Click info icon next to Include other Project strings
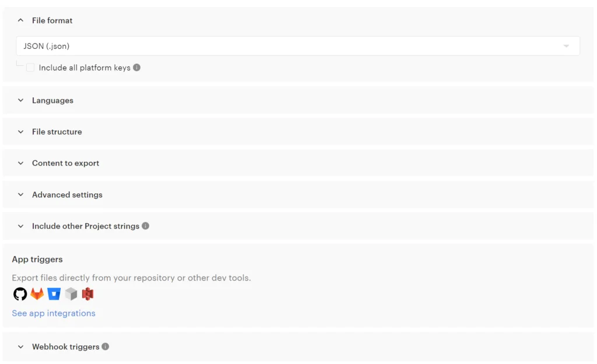The image size is (597, 364). (145, 225)
